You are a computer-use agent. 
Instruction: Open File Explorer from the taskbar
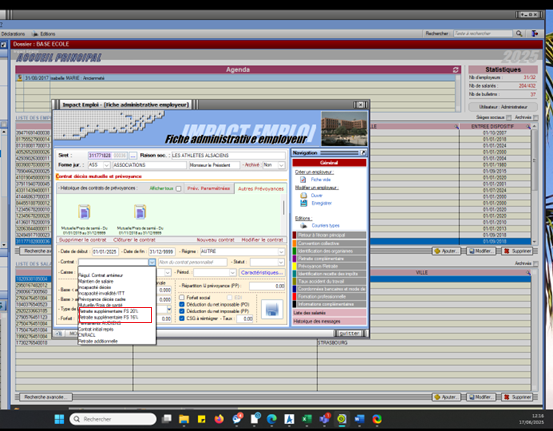[x=184, y=419]
